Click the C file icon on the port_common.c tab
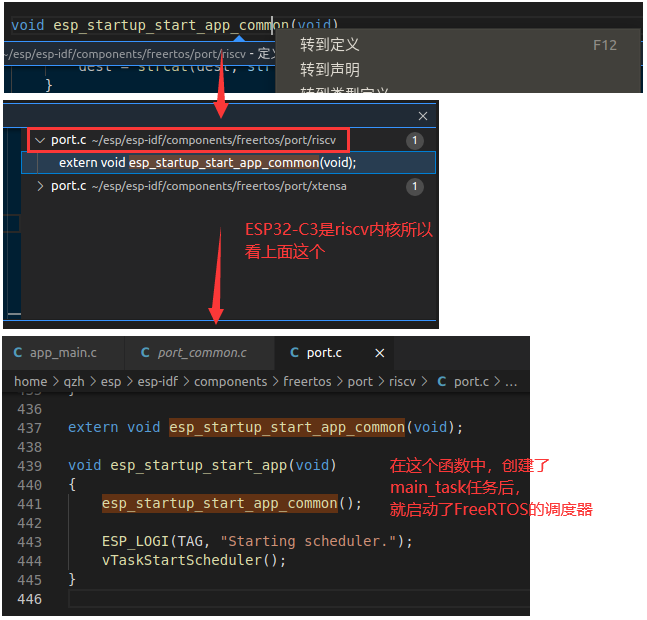The width and height of the screenshot is (647, 620). coord(145,353)
